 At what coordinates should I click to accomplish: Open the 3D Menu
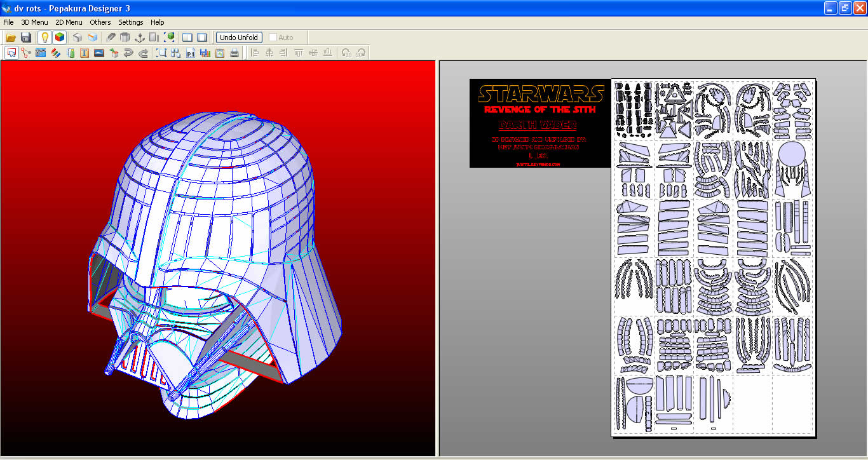(x=34, y=22)
